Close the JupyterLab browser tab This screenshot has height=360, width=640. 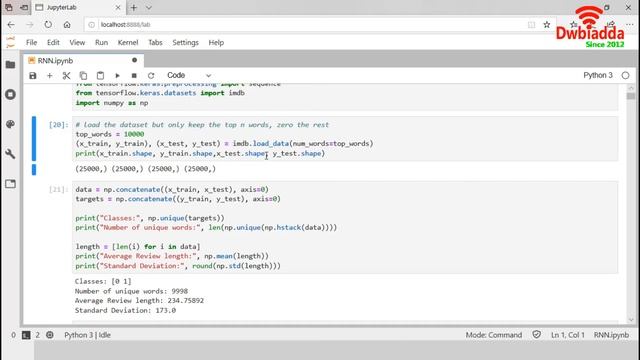118,7
